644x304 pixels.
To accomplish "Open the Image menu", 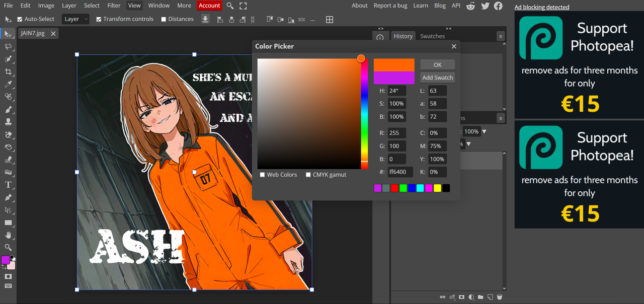I will [x=46, y=6].
